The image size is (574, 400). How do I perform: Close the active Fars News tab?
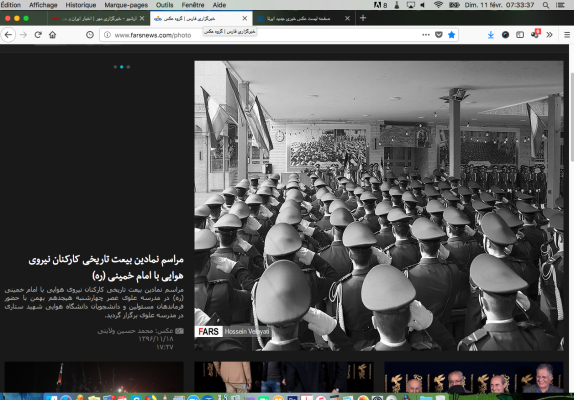[x=245, y=18]
